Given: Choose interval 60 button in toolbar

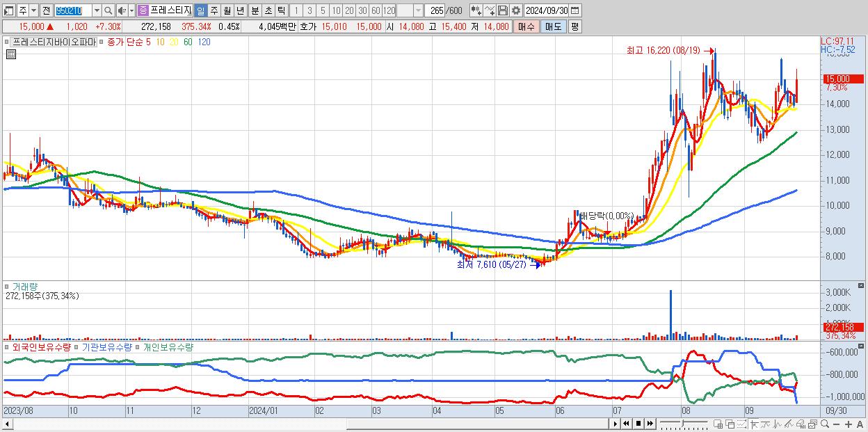Looking at the screenshot, I should (x=376, y=10).
